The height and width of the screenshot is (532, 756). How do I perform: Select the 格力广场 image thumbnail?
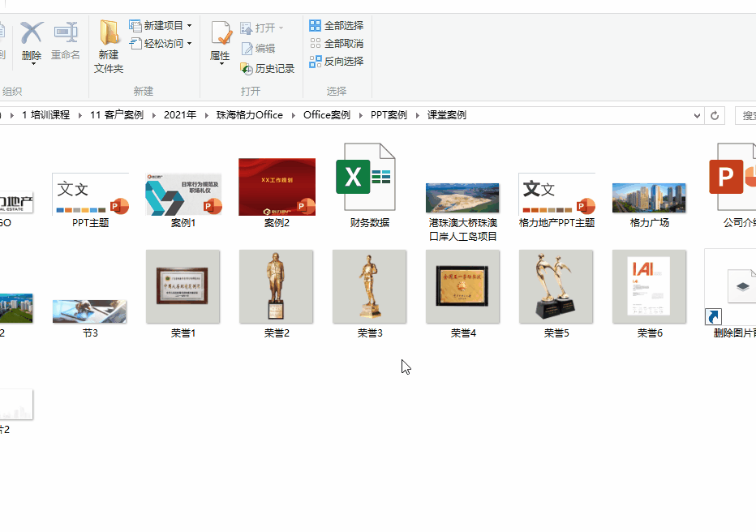click(650, 205)
